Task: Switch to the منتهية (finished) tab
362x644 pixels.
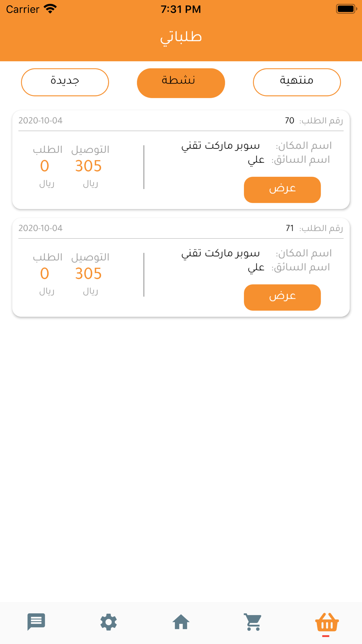Action: point(297,82)
